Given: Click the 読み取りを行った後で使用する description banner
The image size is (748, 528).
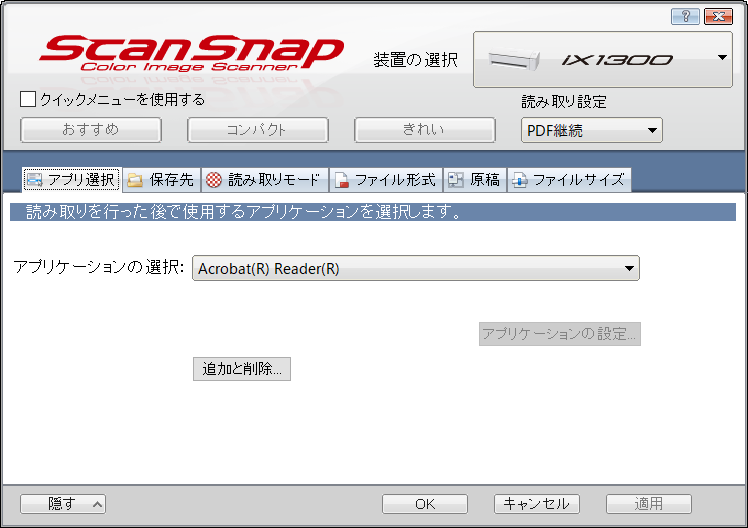Looking at the screenshot, I should pos(373,212).
